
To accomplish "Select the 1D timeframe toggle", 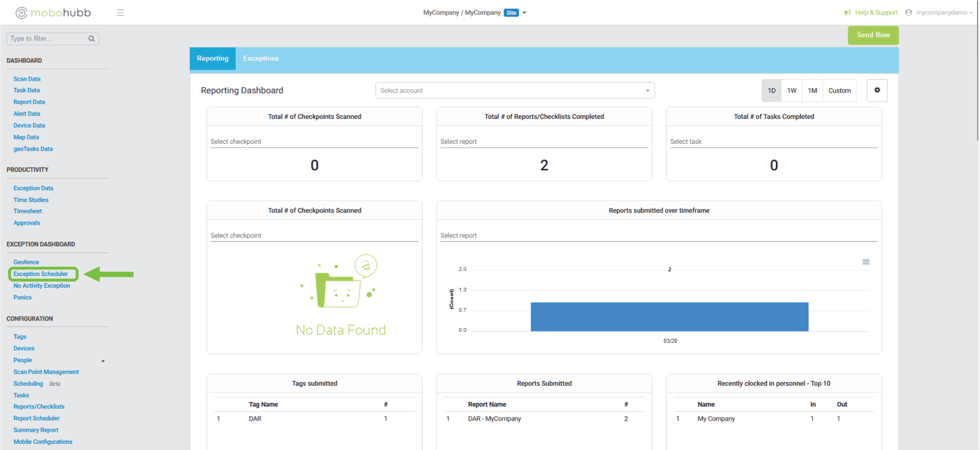I will point(772,91).
